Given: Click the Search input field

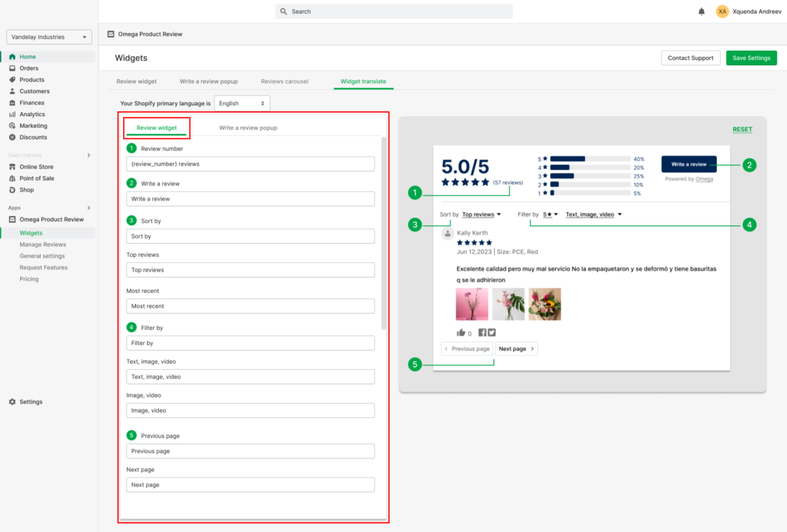Looking at the screenshot, I should (x=394, y=12).
